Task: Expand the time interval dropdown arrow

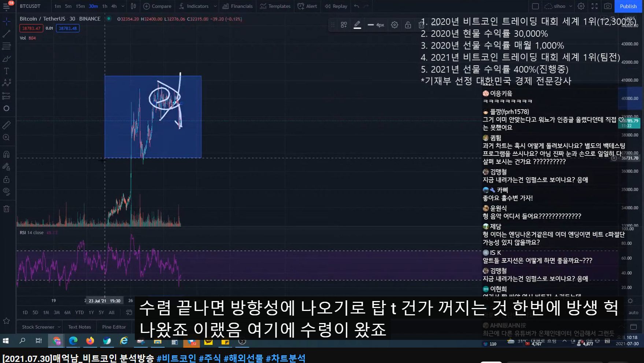Action: pyautogui.click(x=123, y=6)
